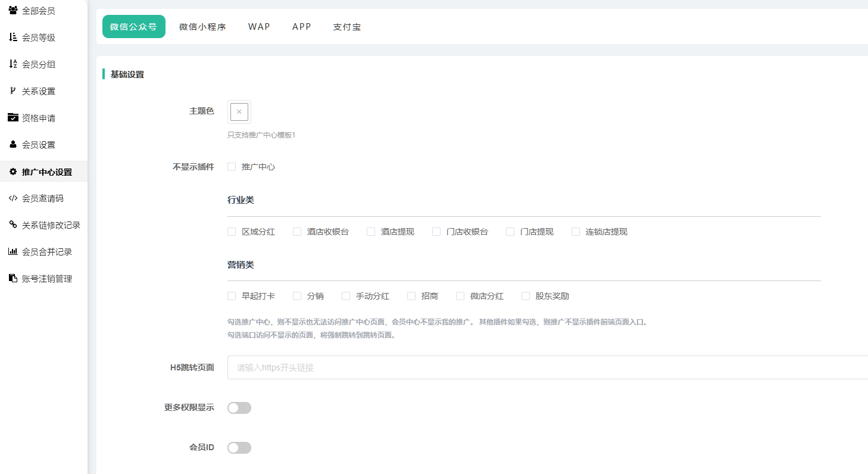Toggle the 更多权限显示 switch
Viewport: 868px width, 474px height.
(x=239, y=408)
